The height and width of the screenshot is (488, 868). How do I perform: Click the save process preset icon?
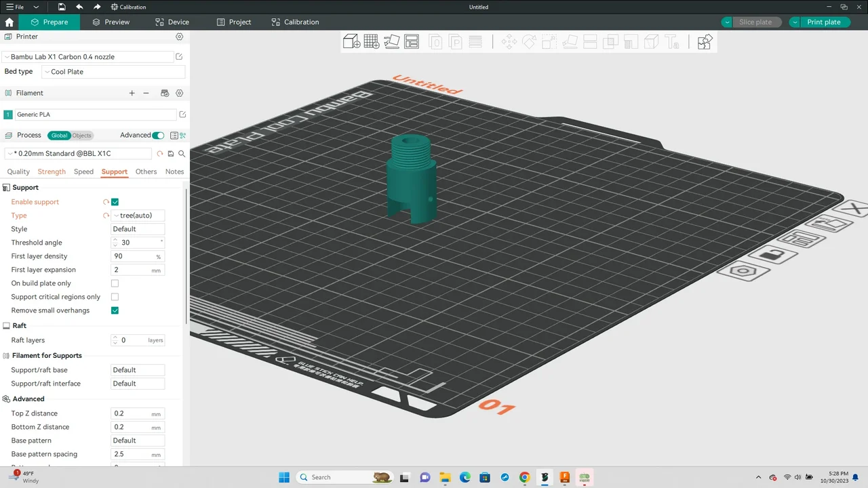(x=171, y=154)
